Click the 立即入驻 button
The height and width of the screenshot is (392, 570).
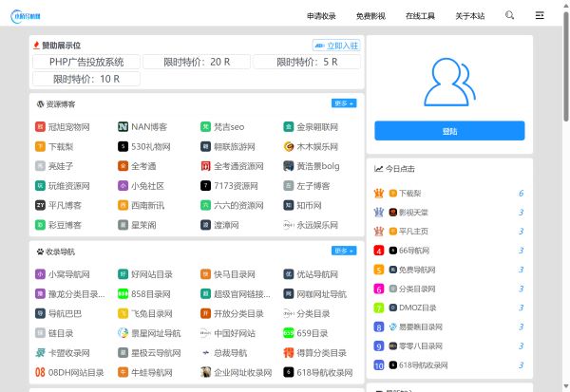coord(336,46)
